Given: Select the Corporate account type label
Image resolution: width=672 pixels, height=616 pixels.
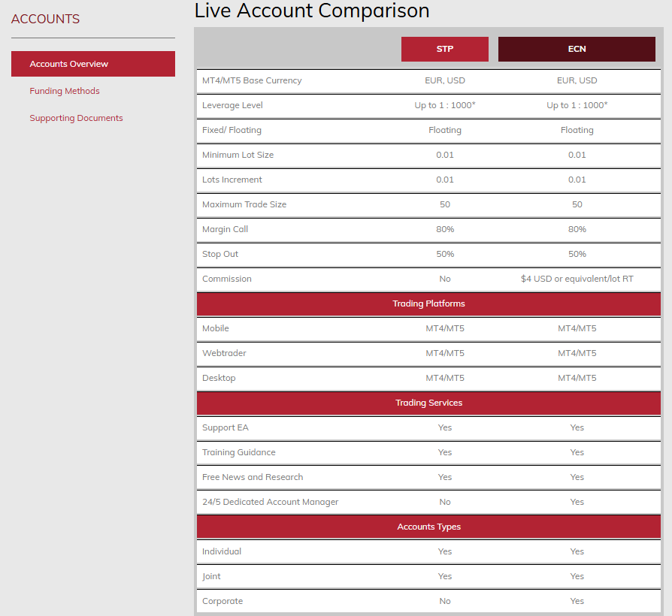Looking at the screenshot, I should [222, 601].
